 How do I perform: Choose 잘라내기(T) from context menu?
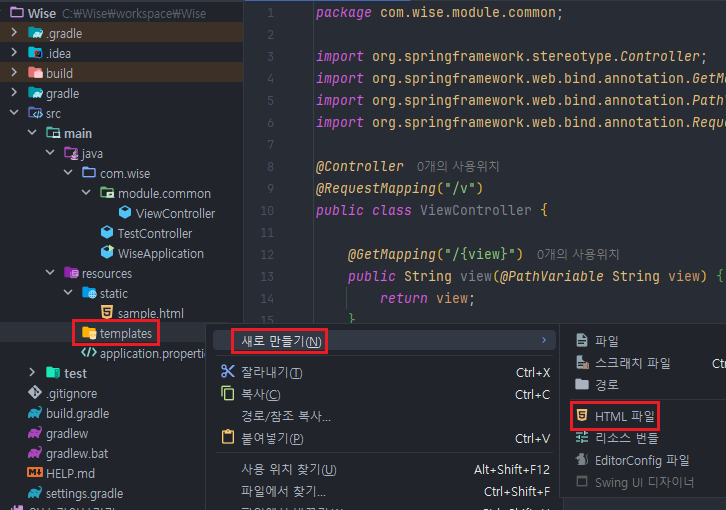[384, 372]
